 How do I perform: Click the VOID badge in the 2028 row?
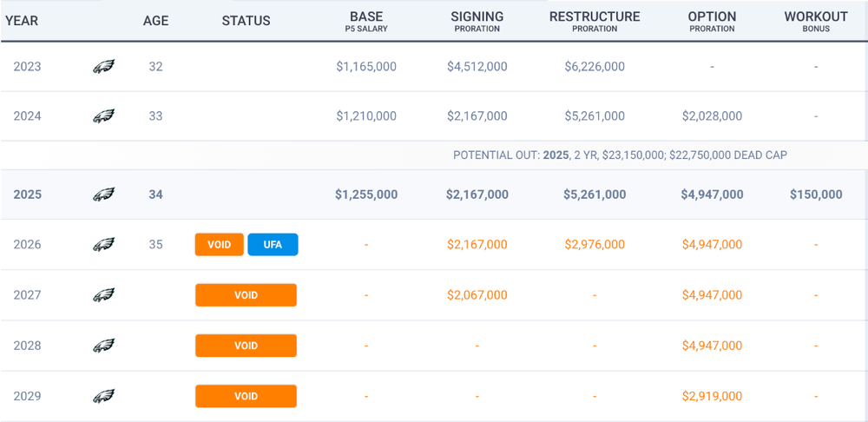(246, 346)
